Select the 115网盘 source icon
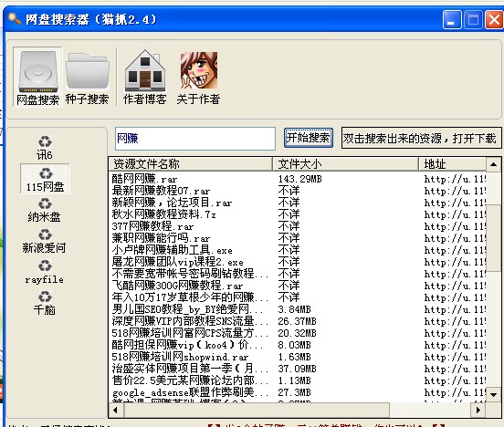 pos(45,179)
